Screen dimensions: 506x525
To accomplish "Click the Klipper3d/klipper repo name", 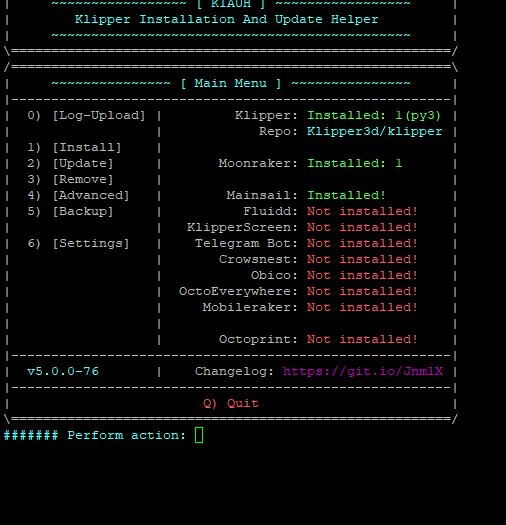I will (x=374, y=131).
